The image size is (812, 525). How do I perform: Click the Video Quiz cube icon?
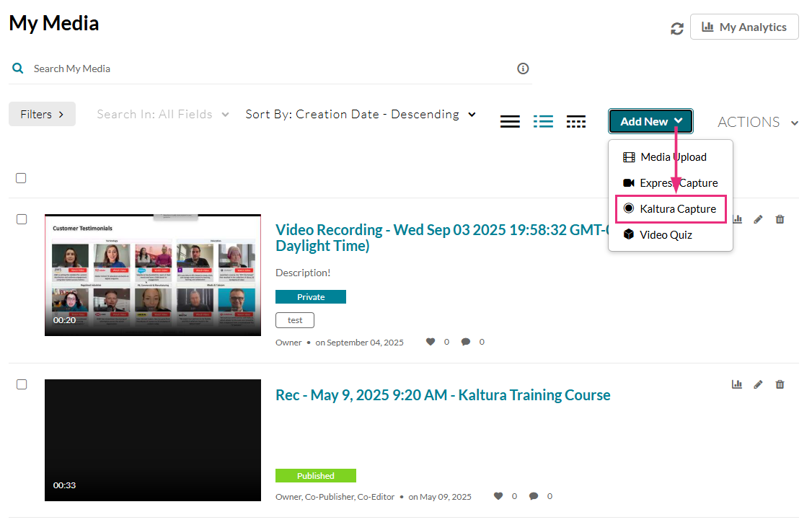(629, 234)
